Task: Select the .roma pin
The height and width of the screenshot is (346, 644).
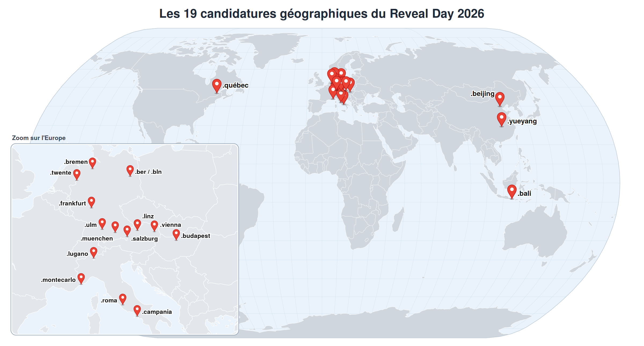Action: pos(123,299)
